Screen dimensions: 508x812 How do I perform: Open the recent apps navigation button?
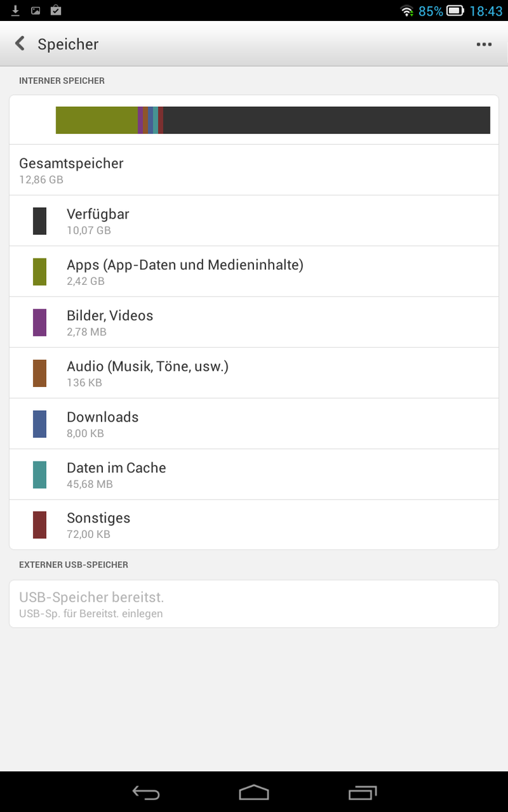click(363, 792)
